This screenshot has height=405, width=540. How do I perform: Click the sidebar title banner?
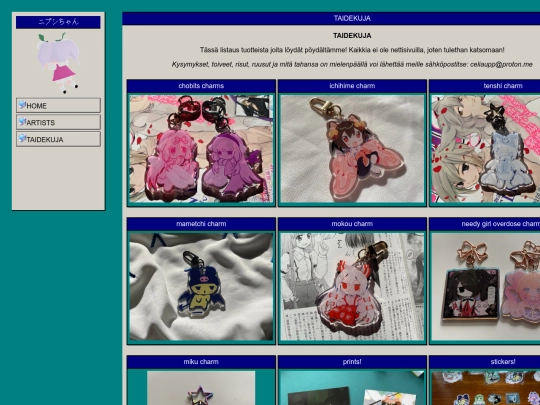(58, 22)
